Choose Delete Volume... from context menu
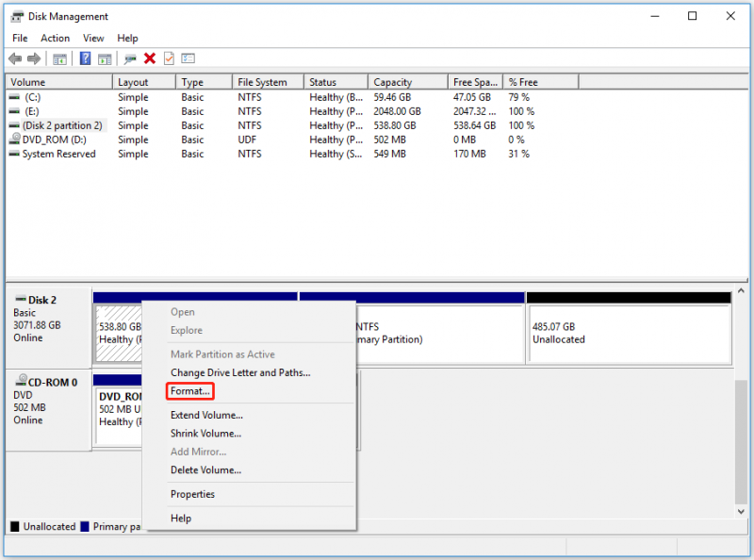The height and width of the screenshot is (560, 754). (x=205, y=470)
